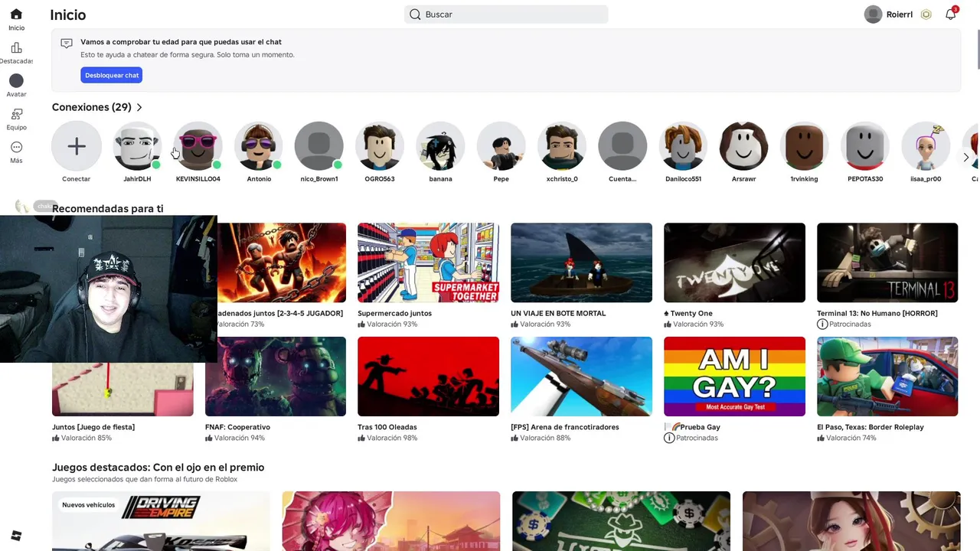The width and height of the screenshot is (980, 551).
Task: Open PEPOTAS30 connection avatar
Action: coord(865,146)
